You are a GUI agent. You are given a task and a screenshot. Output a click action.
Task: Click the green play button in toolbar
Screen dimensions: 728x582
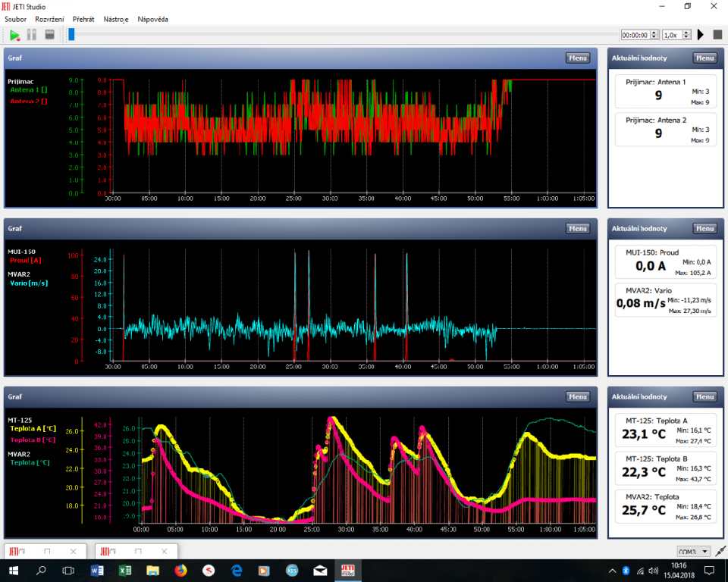tap(14, 35)
